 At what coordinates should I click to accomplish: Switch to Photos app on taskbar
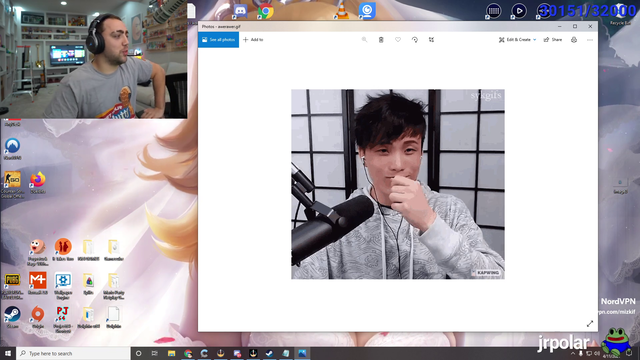[x=302, y=353]
